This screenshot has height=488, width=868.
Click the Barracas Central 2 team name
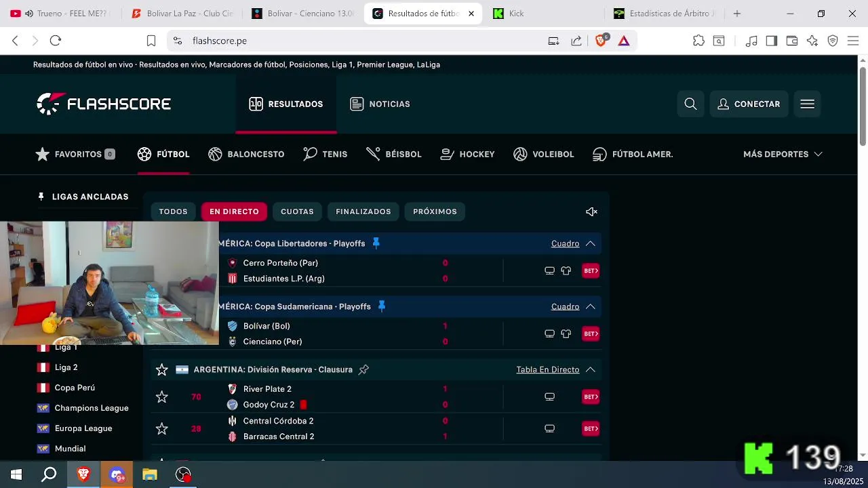[279, 436]
